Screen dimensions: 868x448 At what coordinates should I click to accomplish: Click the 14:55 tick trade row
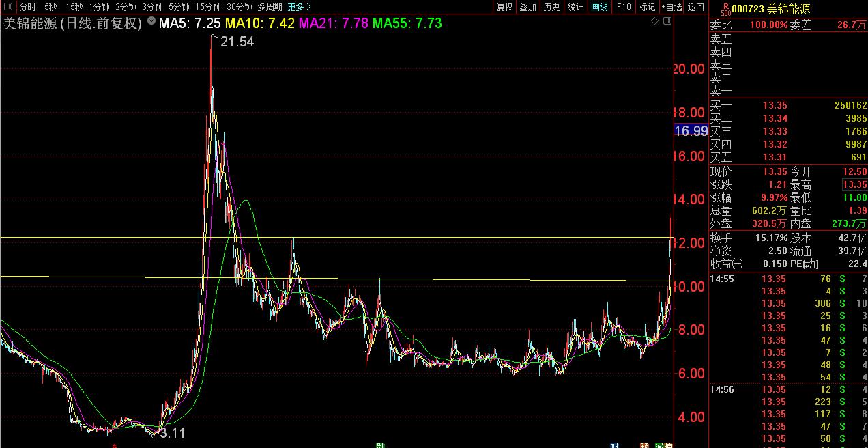point(788,279)
